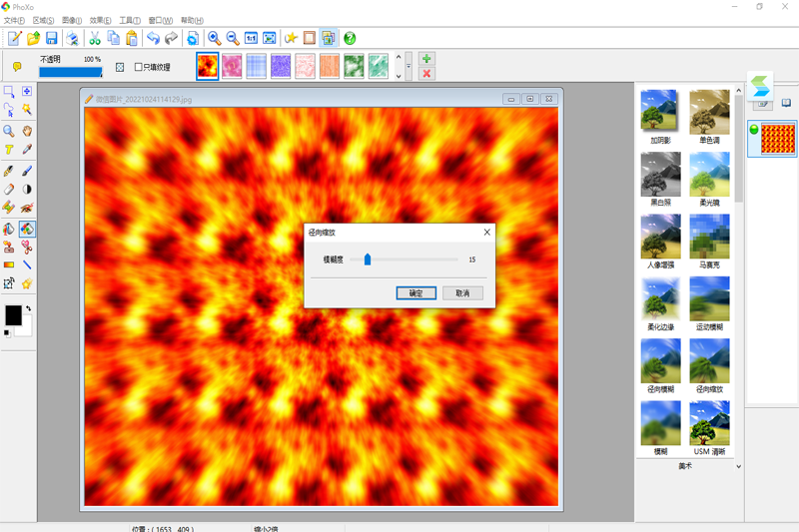Confirm the dialog with the 确定 button
The image size is (799, 532).
(x=415, y=293)
